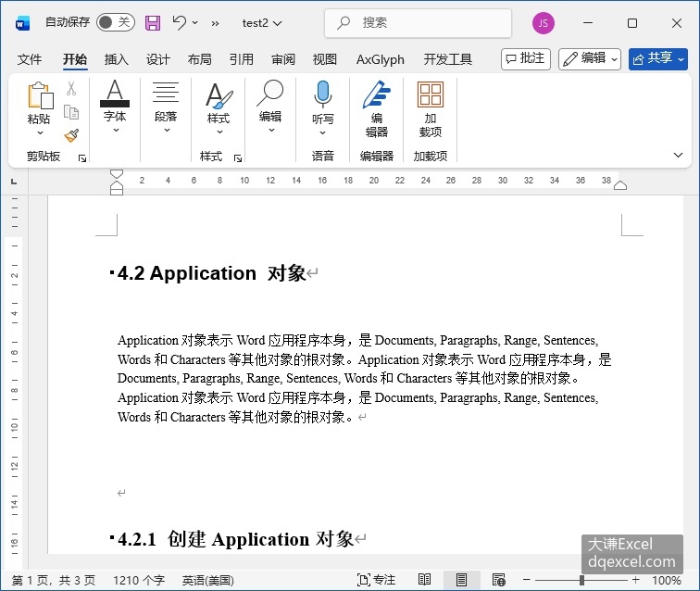Click the page number status 第1页,共3页

54,580
